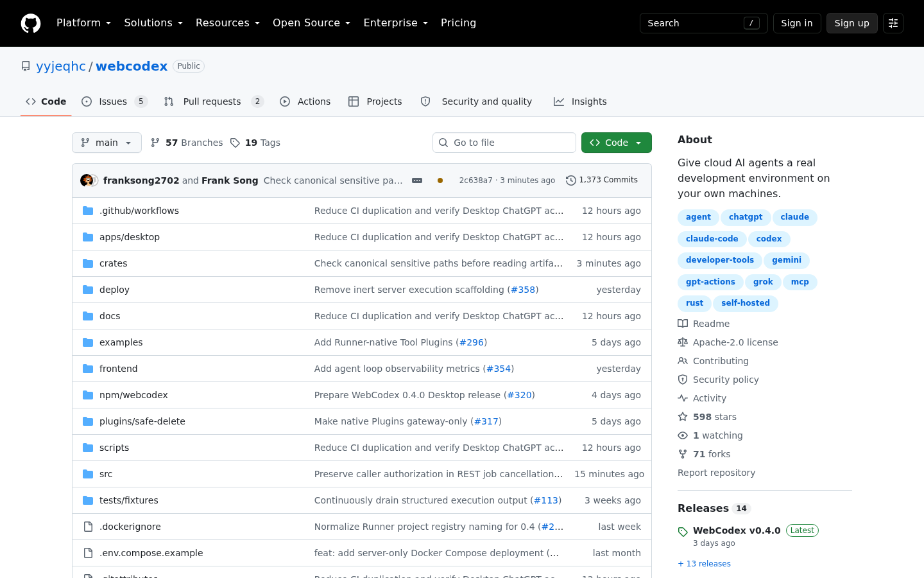Click the folder icon for .github/workflows
The image size is (924, 578).
[88, 211]
